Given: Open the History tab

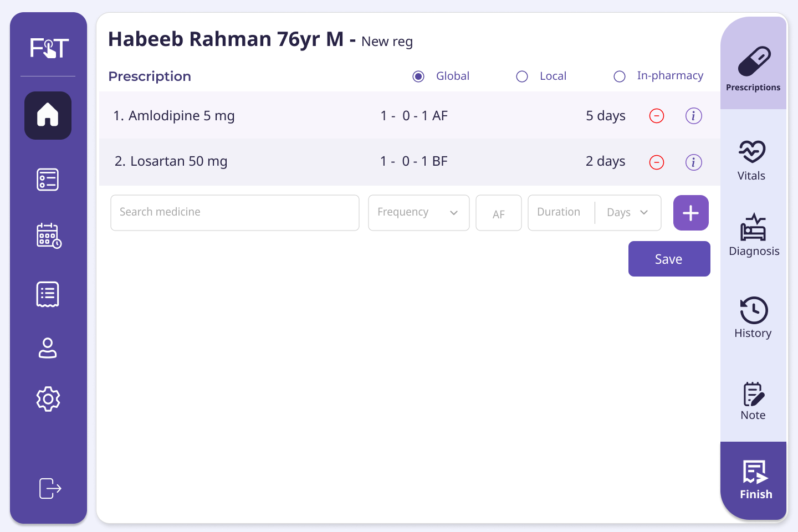Looking at the screenshot, I should [x=753, y=318].
